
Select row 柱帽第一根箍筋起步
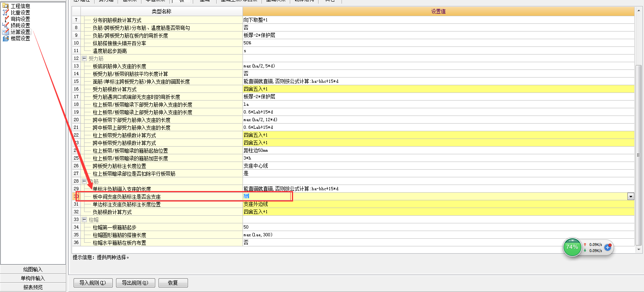point(114,227)
